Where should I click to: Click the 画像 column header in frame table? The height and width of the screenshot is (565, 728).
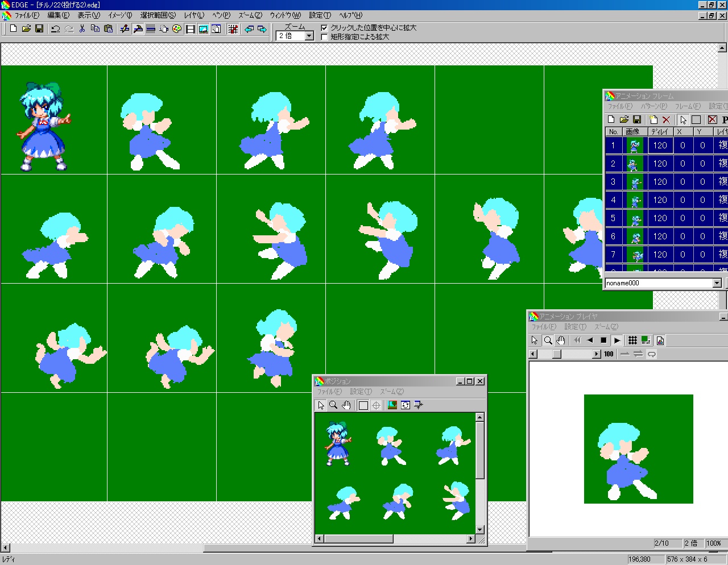click(x=634, y=132)
